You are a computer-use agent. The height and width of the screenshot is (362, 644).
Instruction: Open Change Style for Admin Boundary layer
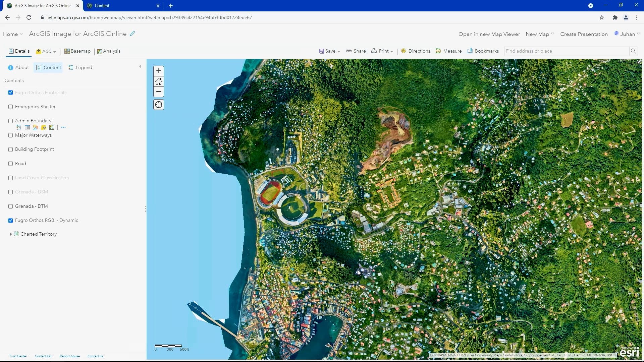pyautogui.click(x=36, y=127)
